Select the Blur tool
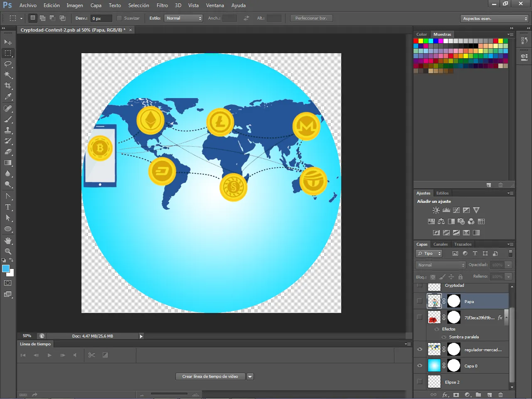Viewport: 532px width, 399px height. pos(8,173)
